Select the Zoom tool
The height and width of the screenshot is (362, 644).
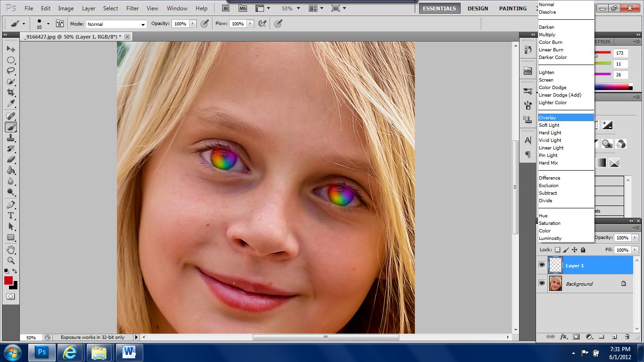point(11,261)
